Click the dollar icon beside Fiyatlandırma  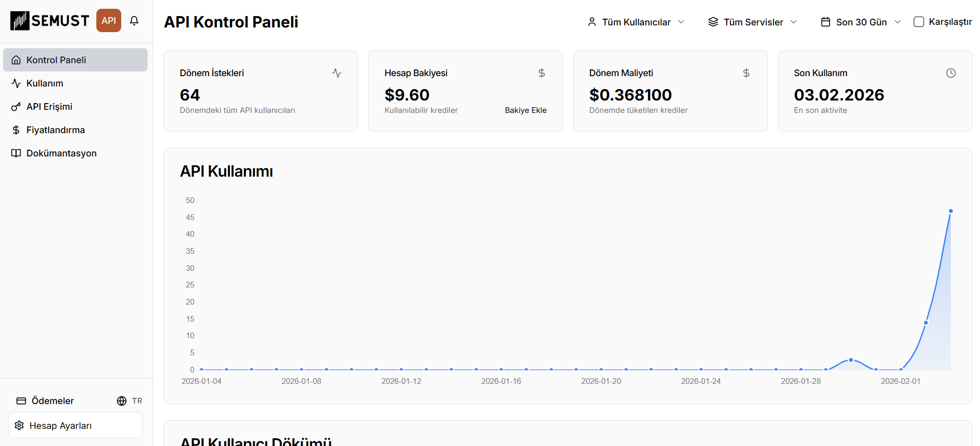pos(16,130)
